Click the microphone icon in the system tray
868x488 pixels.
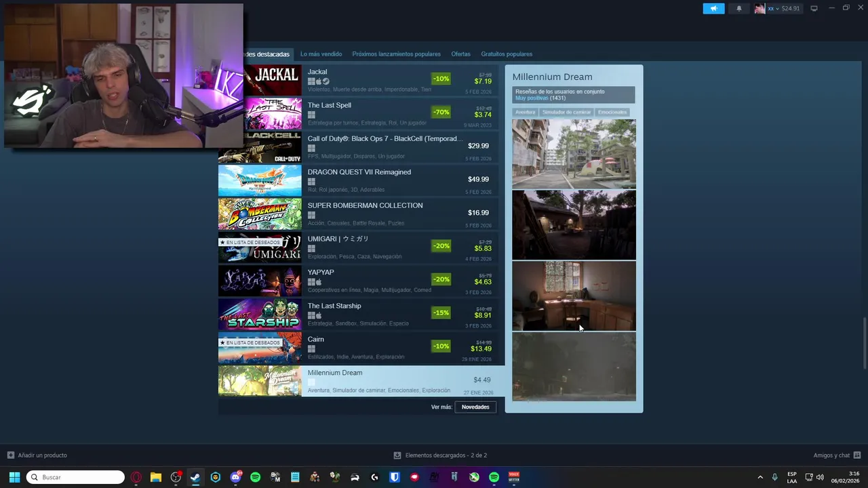(x=774, y=477)
